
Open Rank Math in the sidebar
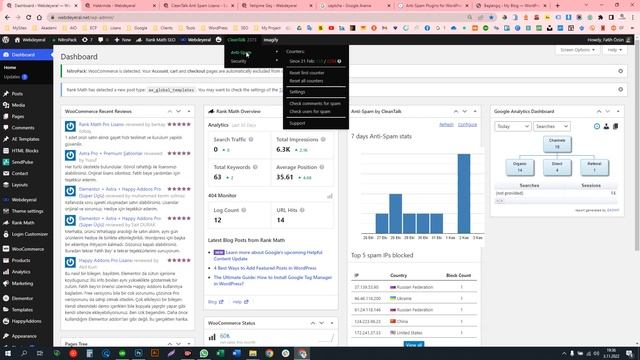coord(23,222)
